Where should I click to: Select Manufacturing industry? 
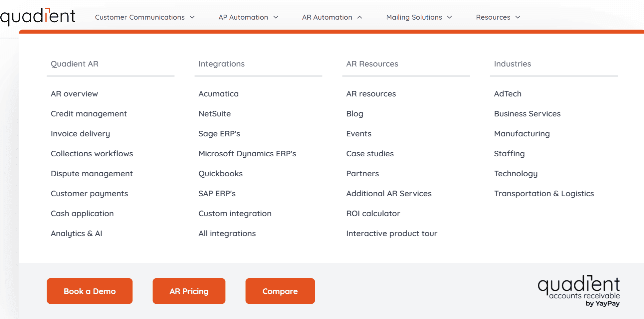pos(522,134)
